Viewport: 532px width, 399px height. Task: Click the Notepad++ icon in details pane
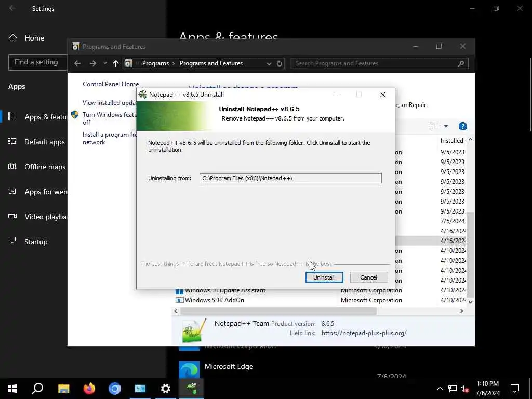194,331
